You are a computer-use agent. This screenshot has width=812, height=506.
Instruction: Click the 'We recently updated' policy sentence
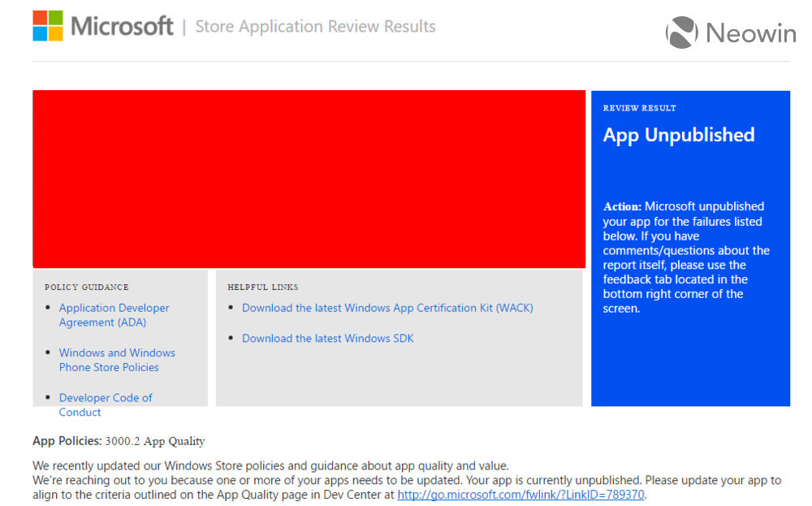click(270, 465)
